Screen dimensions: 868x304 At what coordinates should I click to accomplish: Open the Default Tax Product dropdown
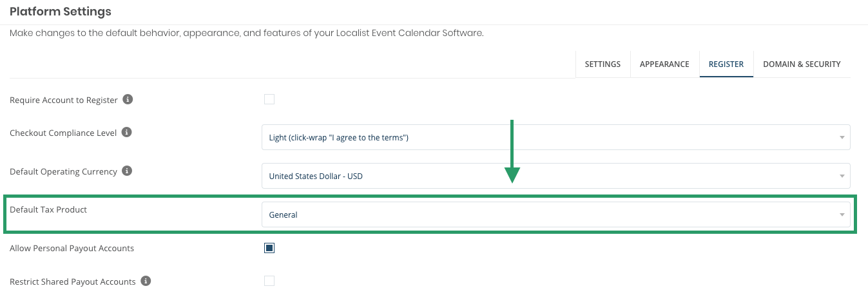click(x=554, y=214)
